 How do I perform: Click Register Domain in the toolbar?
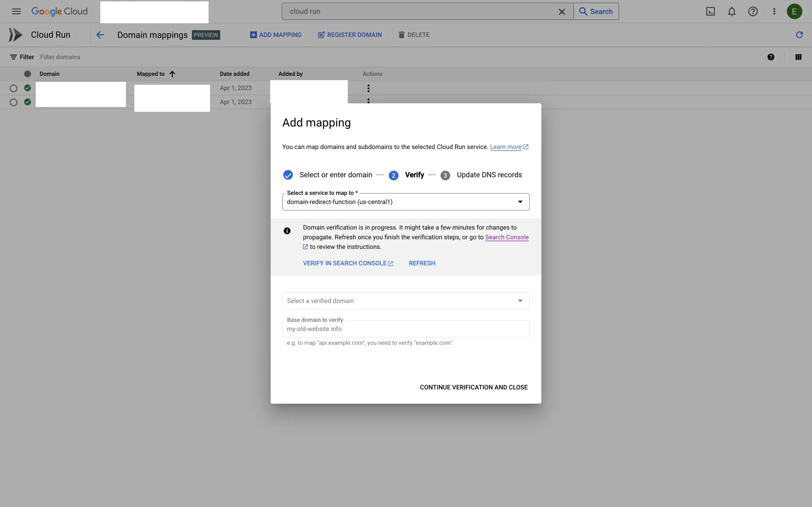(349, 35)
